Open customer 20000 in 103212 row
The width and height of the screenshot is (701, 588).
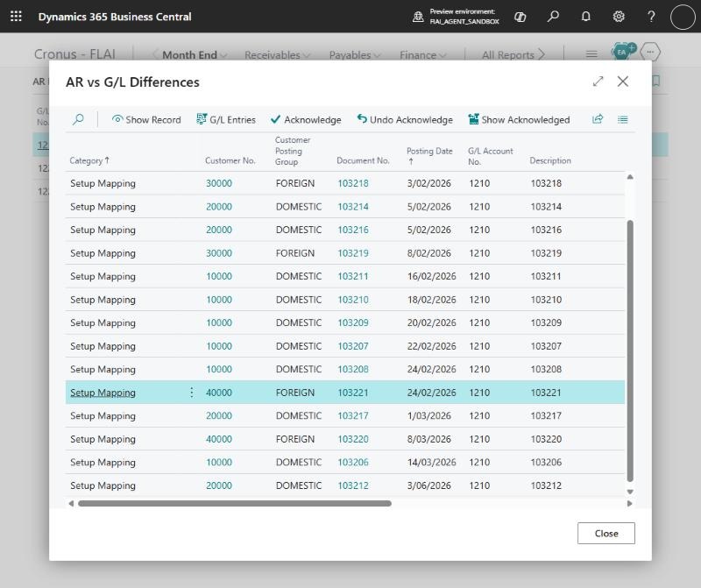click(x=218, y=485)
